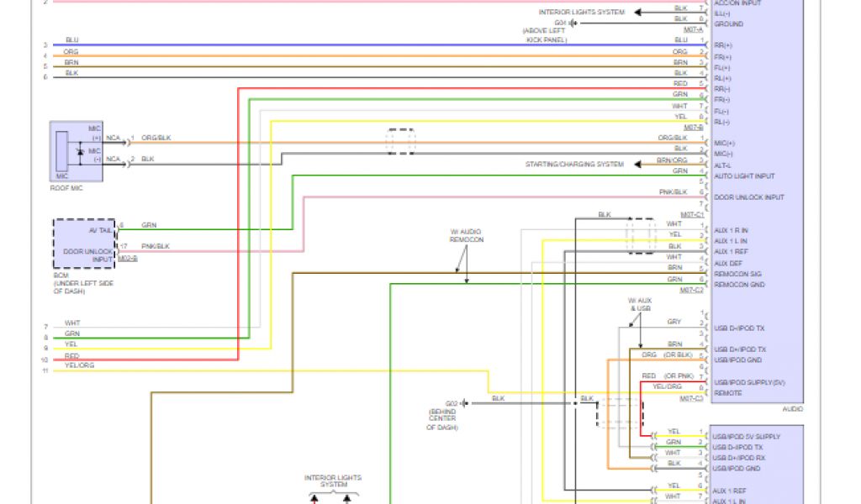
Task: Click the M02-B connector label at BCM
Action: tap(126, 259)
